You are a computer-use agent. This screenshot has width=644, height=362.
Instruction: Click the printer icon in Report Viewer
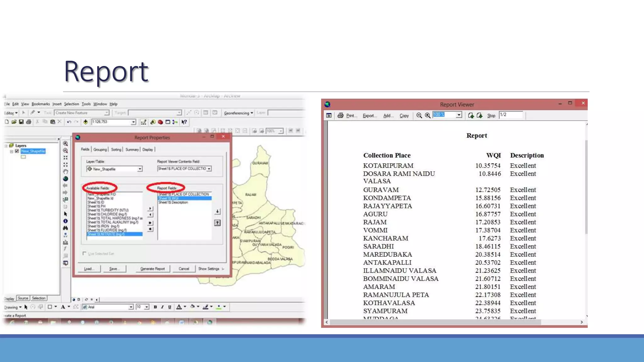pyautogui.click(x=340, y=115)
